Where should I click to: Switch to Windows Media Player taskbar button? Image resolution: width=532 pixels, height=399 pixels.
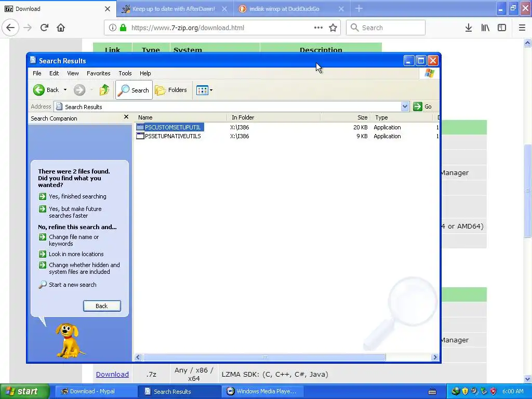[263, 392]
